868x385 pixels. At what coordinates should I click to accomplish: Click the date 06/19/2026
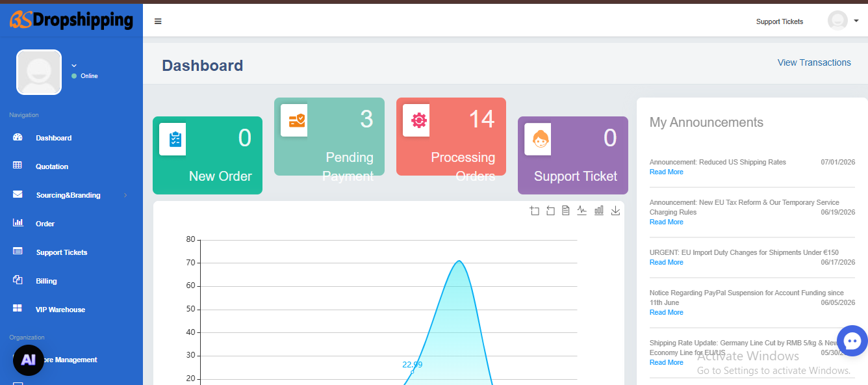click(838, 212)
